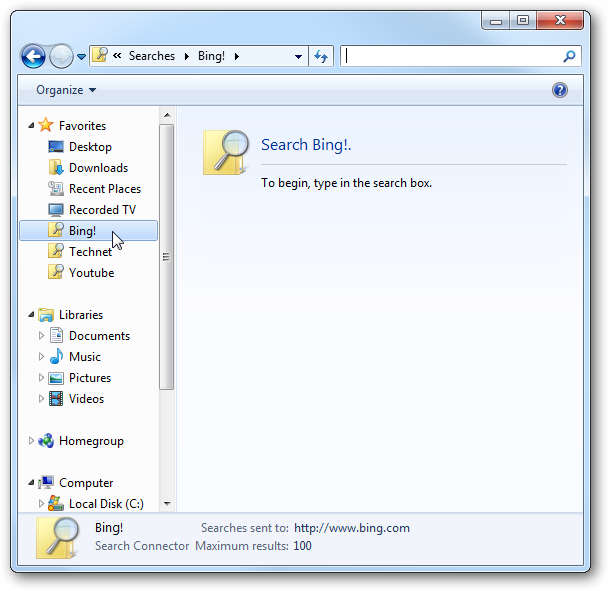This screenshot has width=609, height=591.
Task: Click the Pictures library icon
Action: [56, 378]
